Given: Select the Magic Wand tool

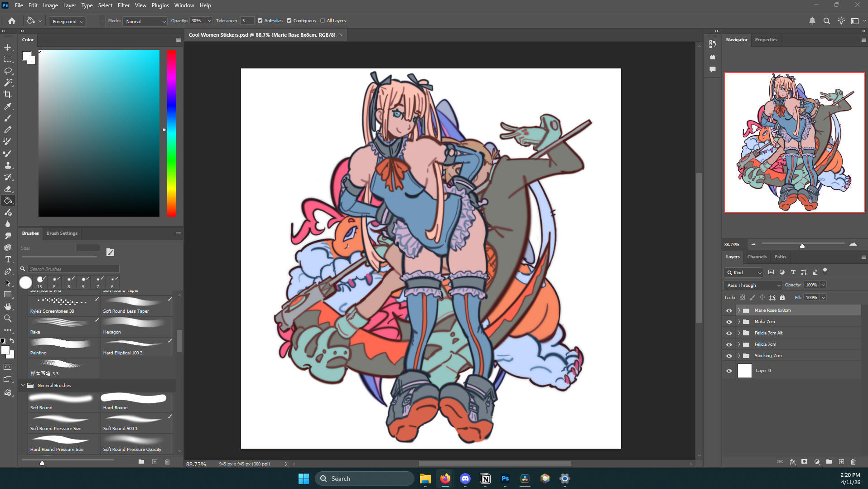Looking at the screenshot, I should point(8,82).
